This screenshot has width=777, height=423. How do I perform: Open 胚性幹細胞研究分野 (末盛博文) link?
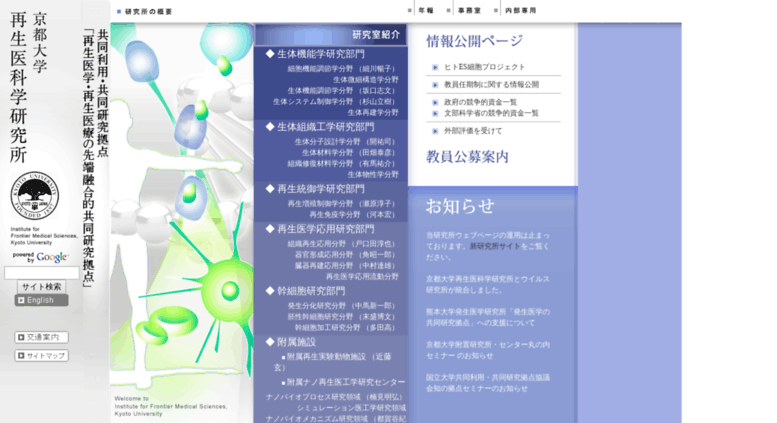click(342, 317)
